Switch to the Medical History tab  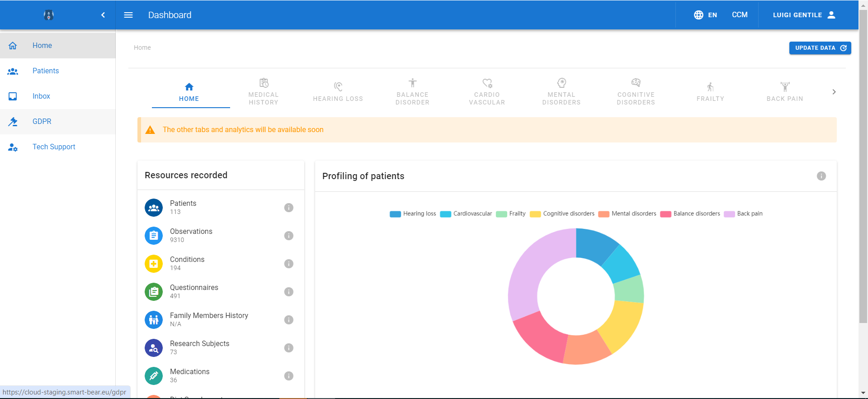point(264,92)
